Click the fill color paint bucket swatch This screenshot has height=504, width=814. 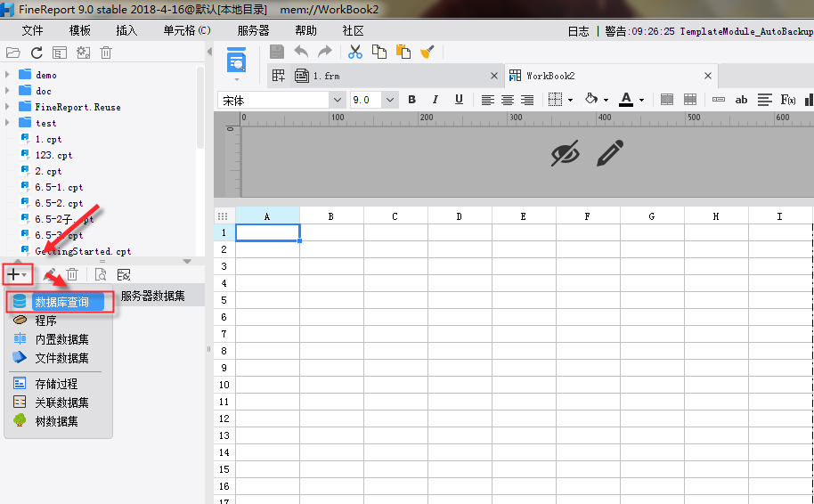(590, 100)
